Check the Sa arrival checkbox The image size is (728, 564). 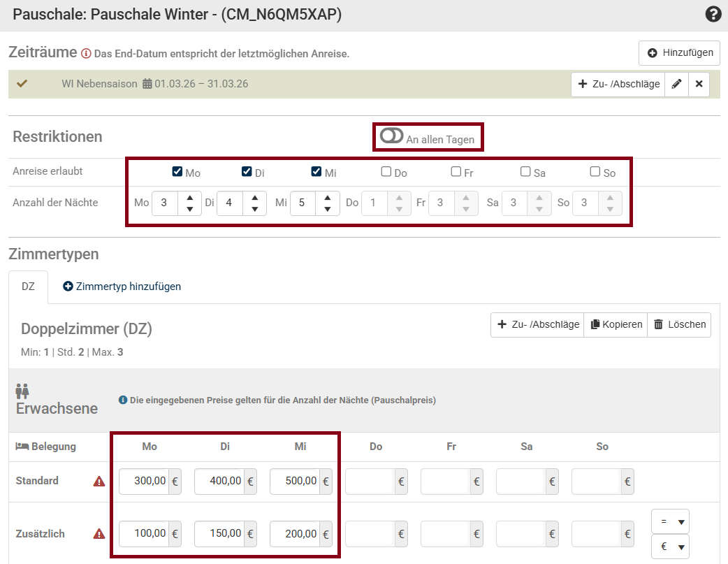[x=525, y=171]
